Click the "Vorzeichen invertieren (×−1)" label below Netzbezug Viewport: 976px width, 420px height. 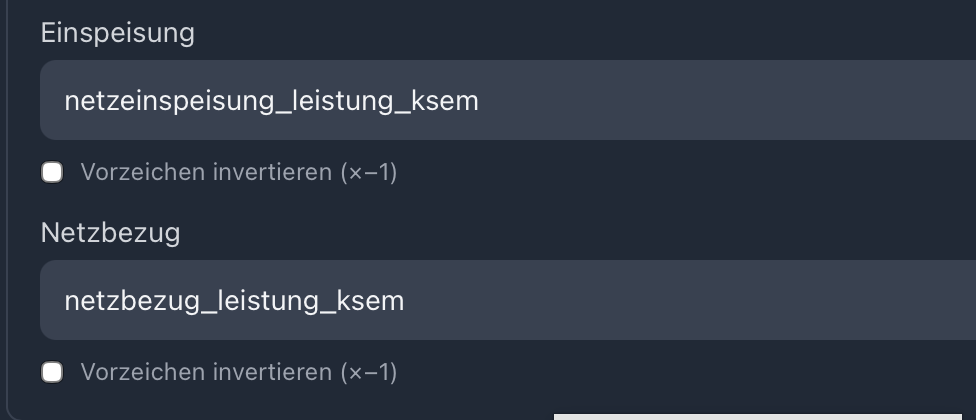coord(239,372)
